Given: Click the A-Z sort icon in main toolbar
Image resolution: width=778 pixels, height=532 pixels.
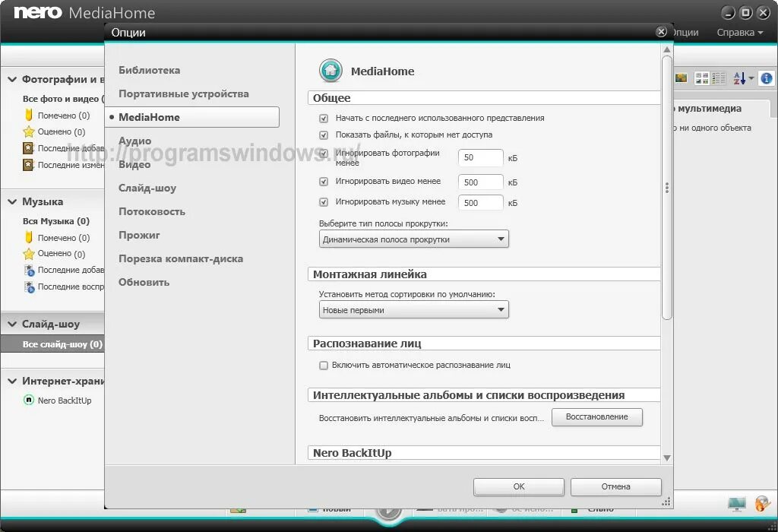Looking at the screenshot, I should [x=739, y=78].
